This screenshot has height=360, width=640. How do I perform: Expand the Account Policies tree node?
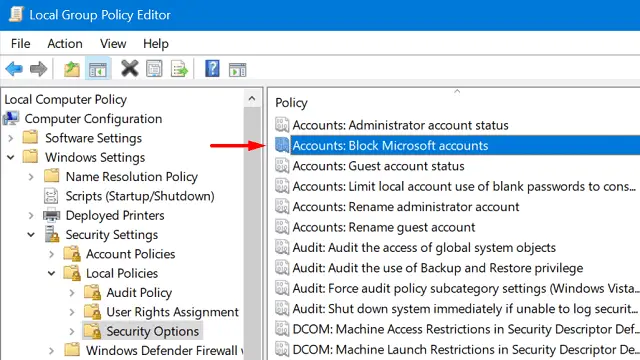[51, 254]
